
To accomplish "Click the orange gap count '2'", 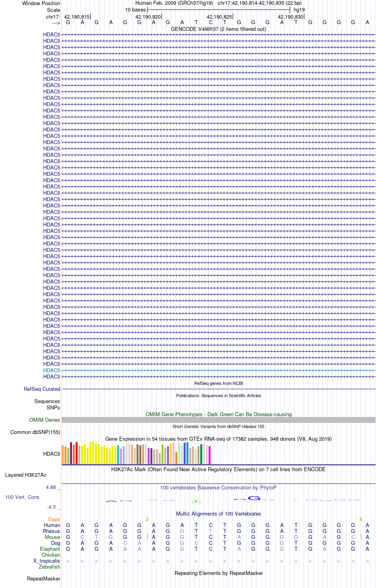I will tap(147, 519).
